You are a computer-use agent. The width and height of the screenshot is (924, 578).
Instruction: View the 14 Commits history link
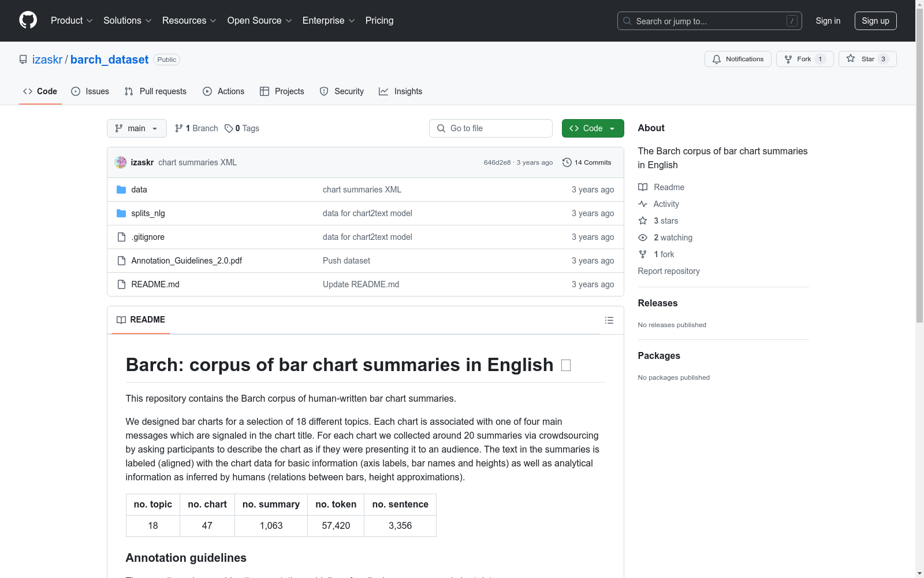[x=587, y=162]
